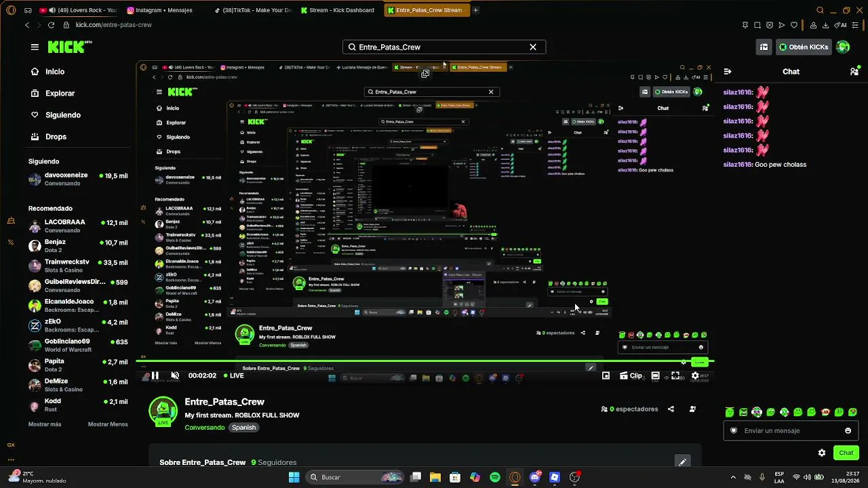Open the Papita channel avatar
868x488 pixels.
35,365
